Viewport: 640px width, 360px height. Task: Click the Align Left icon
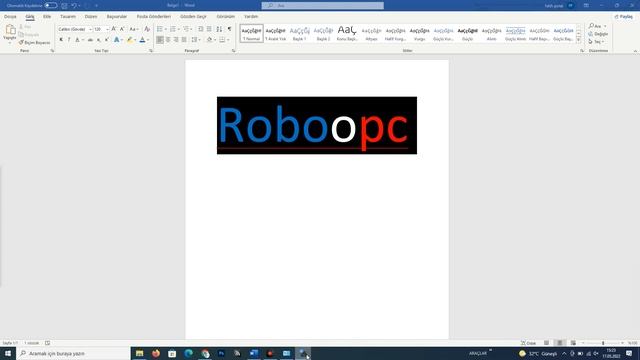(x=160, y=40)
